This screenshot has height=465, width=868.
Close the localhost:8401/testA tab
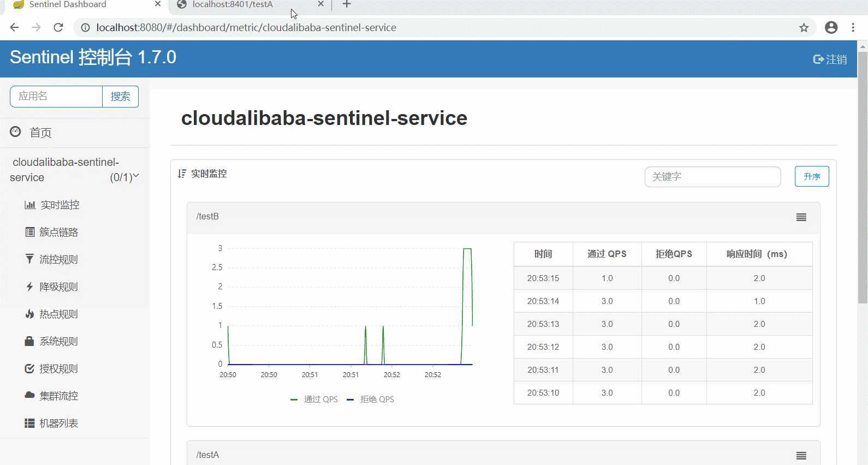click(x=320, y=4)
